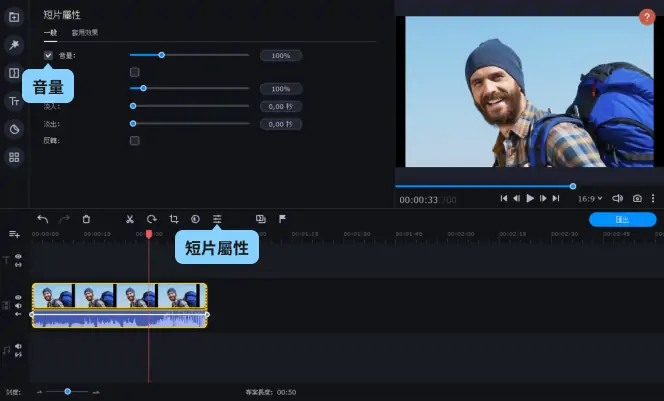Select the crop tool icon
Screen dimensions: 664x401
(x=174, y=219)
